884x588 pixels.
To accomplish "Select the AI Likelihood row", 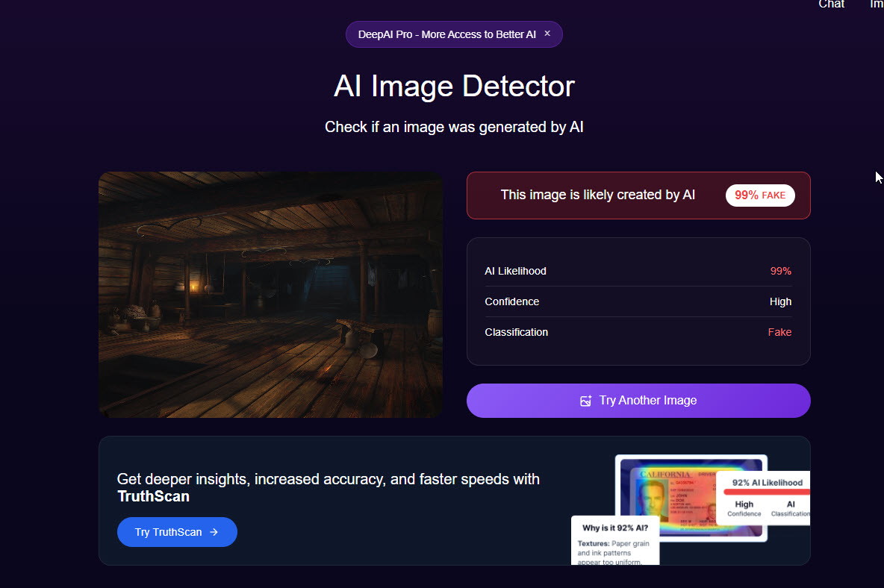I will tap(638, 271).
